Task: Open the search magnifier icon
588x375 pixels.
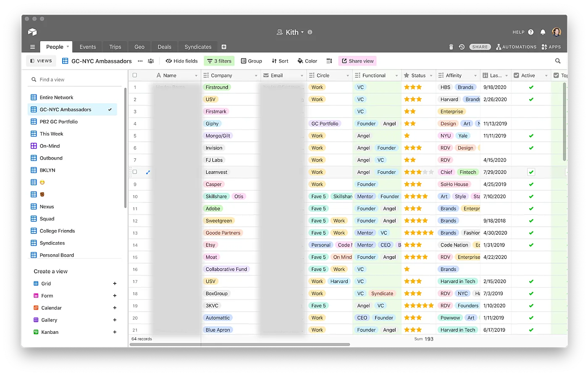Action: pyautogui.click(x=558, y=61)
